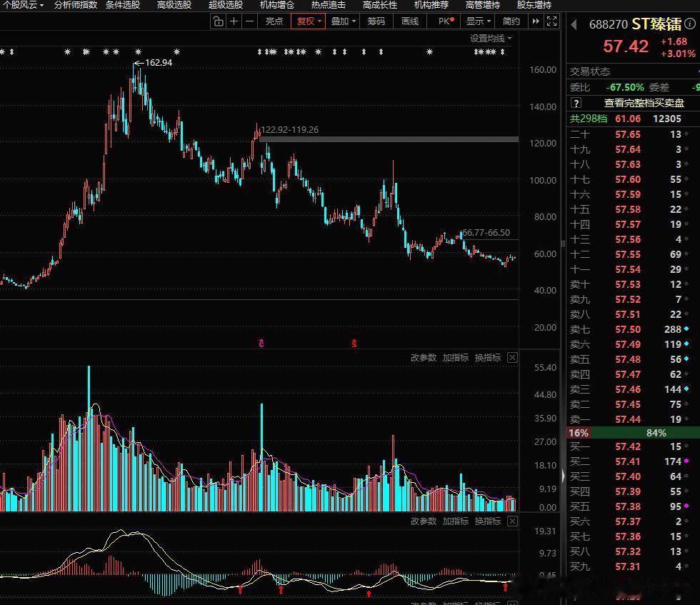The width and height of the screenshot is (700, 605).
Task: Open the 高级选股 menu
Action: (174, 5)
